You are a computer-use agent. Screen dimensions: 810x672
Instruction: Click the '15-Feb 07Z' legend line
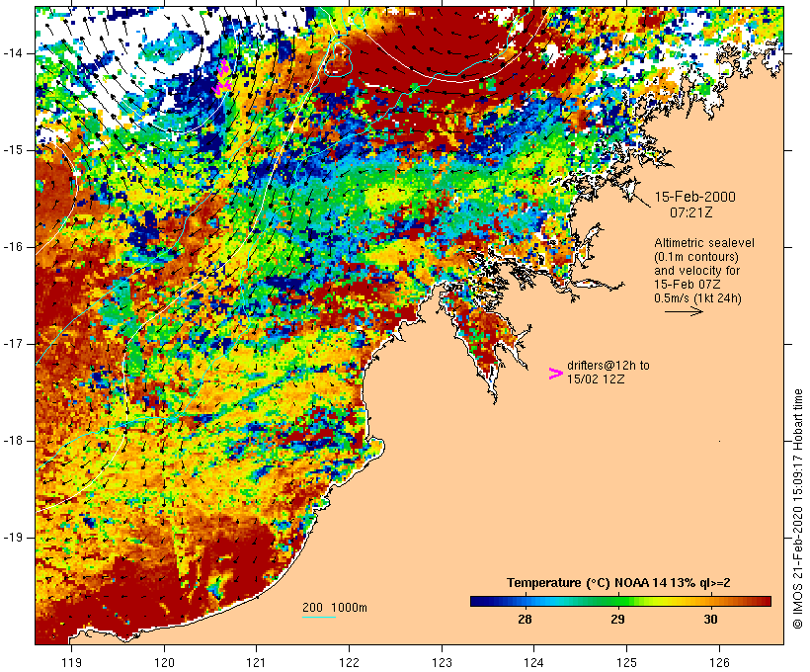pyautogui.click(x=688, y=285)
